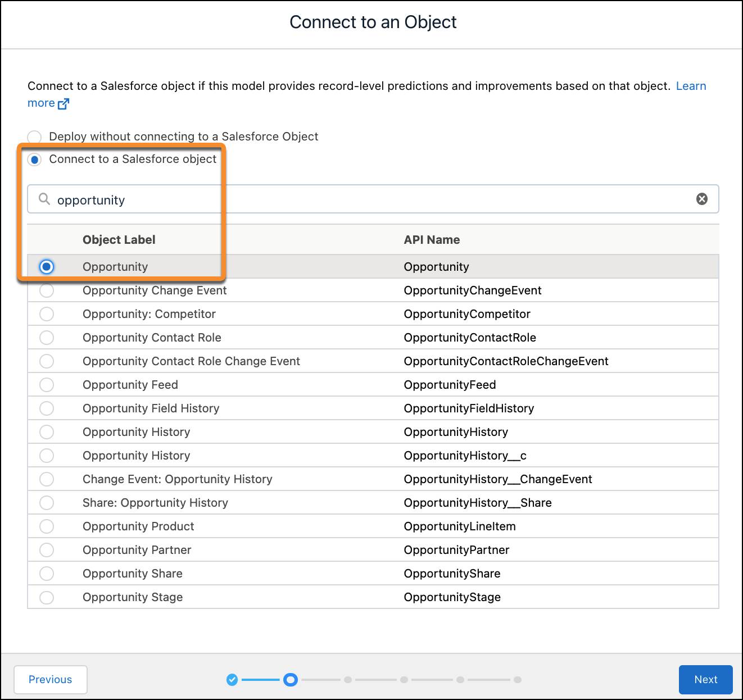Select the Opportunity Stage object
The image size is (743, 700).
point(47,597)
